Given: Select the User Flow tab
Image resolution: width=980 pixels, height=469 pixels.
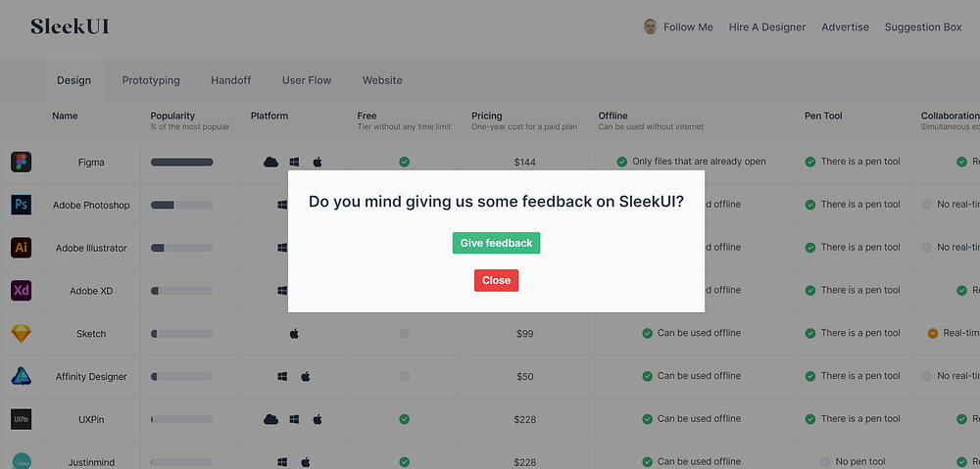Looking at the screenshot, I should coord(307,80).
